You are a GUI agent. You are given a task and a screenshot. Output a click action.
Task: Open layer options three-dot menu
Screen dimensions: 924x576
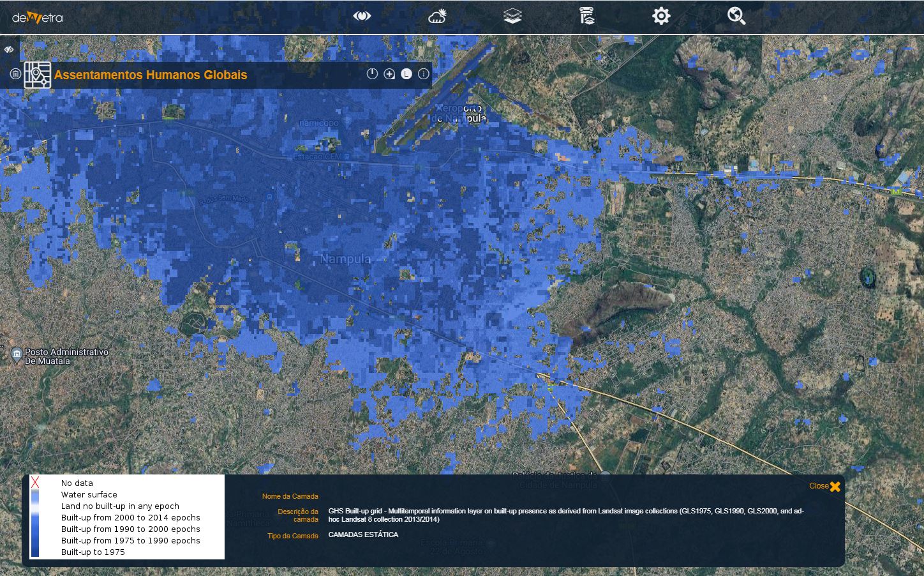click(x=423, y=74)
